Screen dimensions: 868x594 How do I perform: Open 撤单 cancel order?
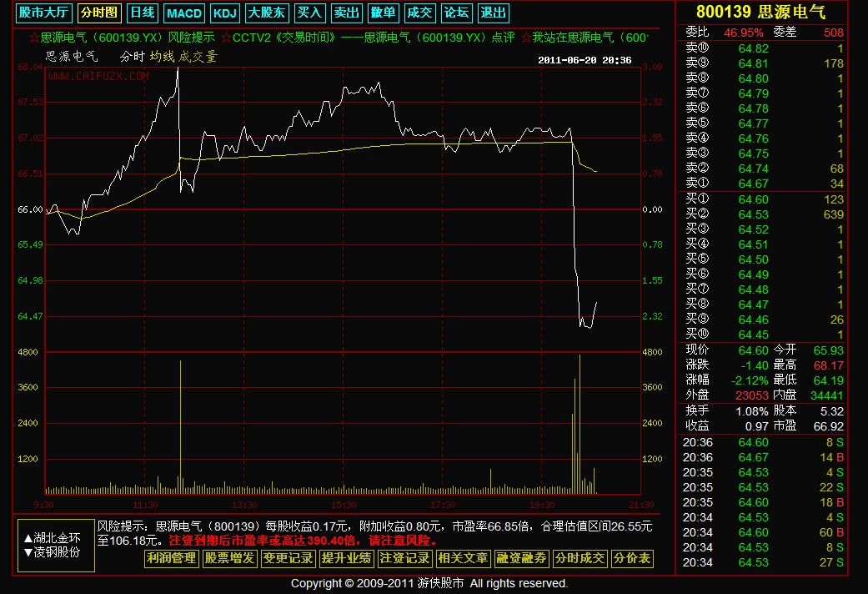383,13
